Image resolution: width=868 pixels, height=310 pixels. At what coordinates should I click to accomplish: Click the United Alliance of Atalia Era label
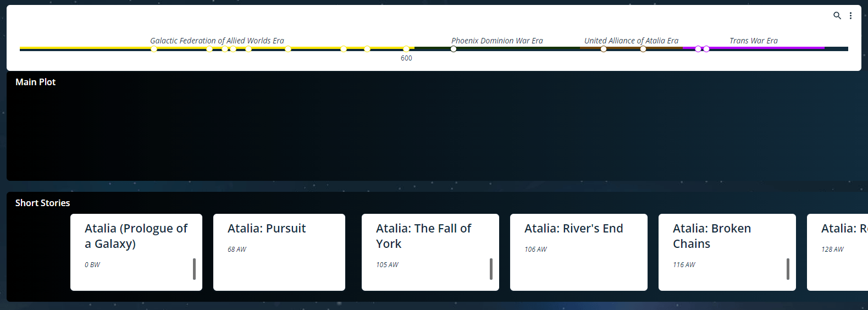tap(631, 41)
